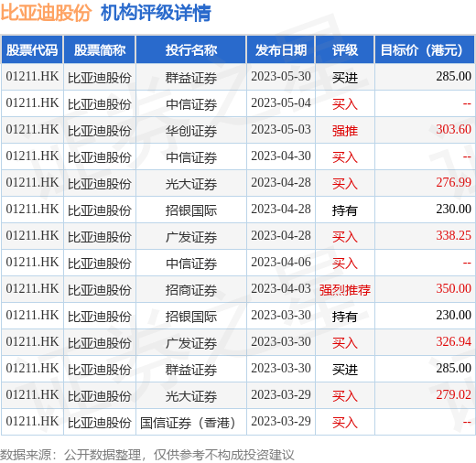Click the 机构评级详情 heading
This screenshot has width=476, height=463.
tap(156, 13)
